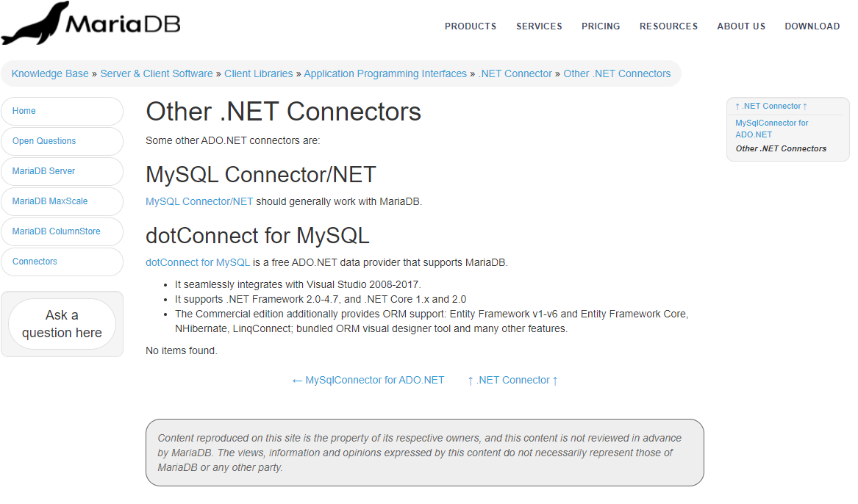Open the PRODUCTS menu
Viewport: 858px width, 504px height.
[x=471, y=26]
